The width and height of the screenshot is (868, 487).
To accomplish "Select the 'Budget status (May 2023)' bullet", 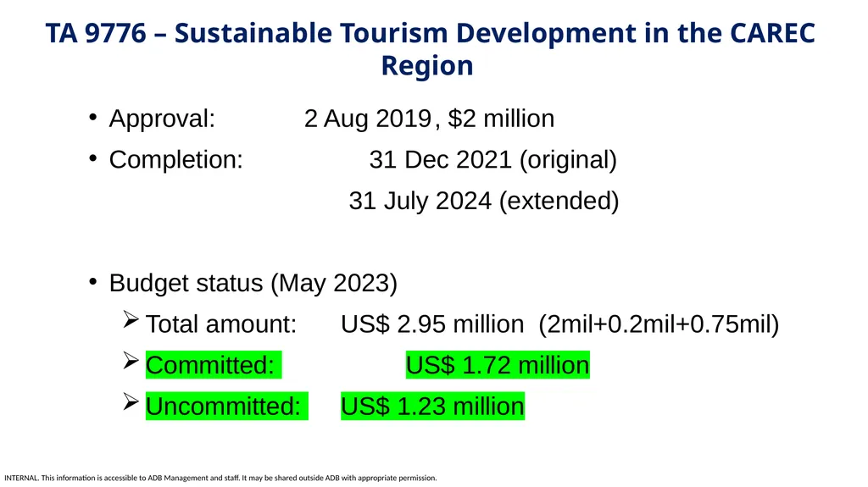I will point(253,284).
